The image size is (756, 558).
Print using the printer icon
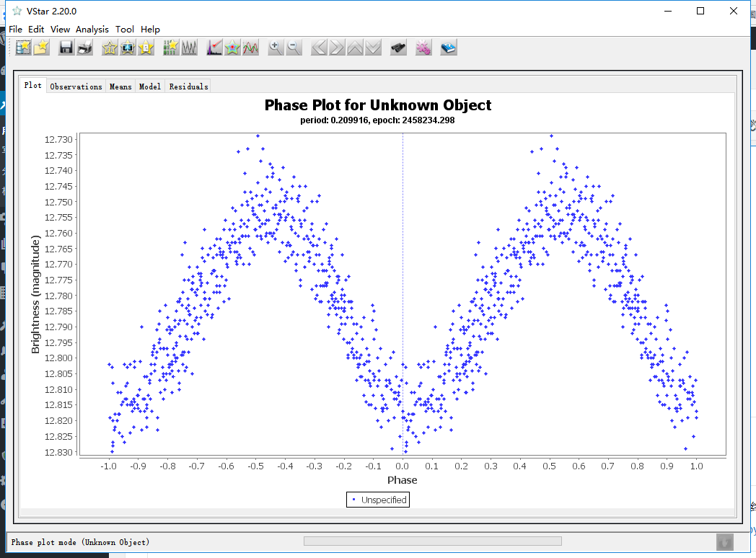pos(85,48)
